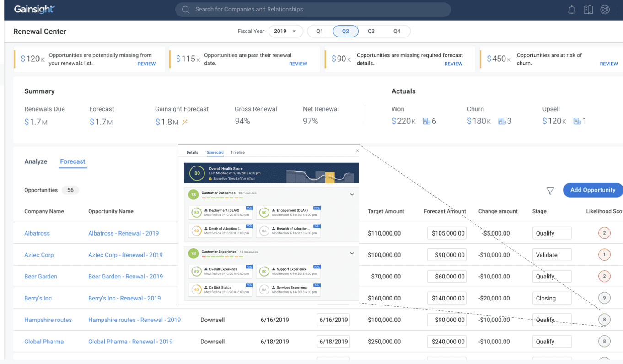Open the Fiscal Year 2019 dropdown
Image resolution: width=623 pixels, height=364 pixels.
(285, 31)
